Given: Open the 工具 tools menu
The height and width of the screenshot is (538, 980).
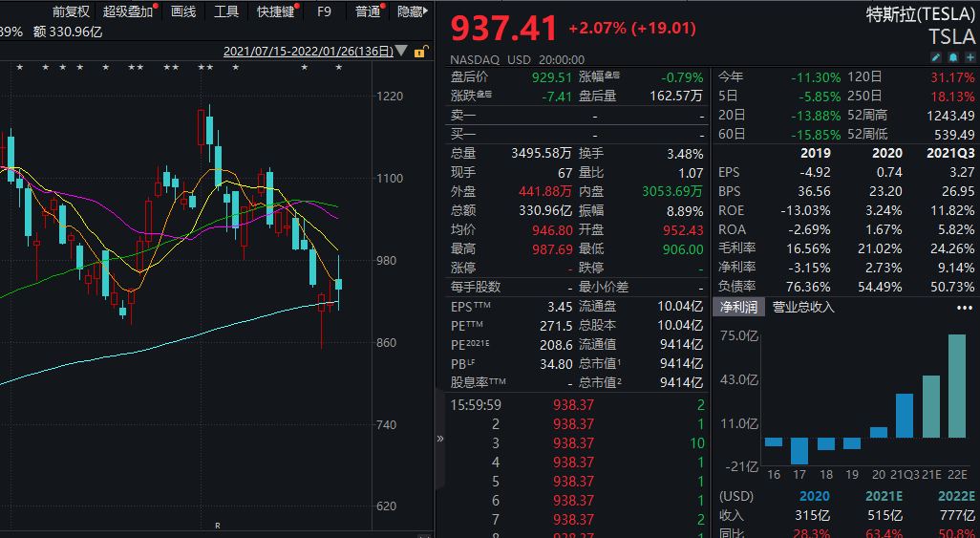Looking at the screenshot, I should pos(226,11).
